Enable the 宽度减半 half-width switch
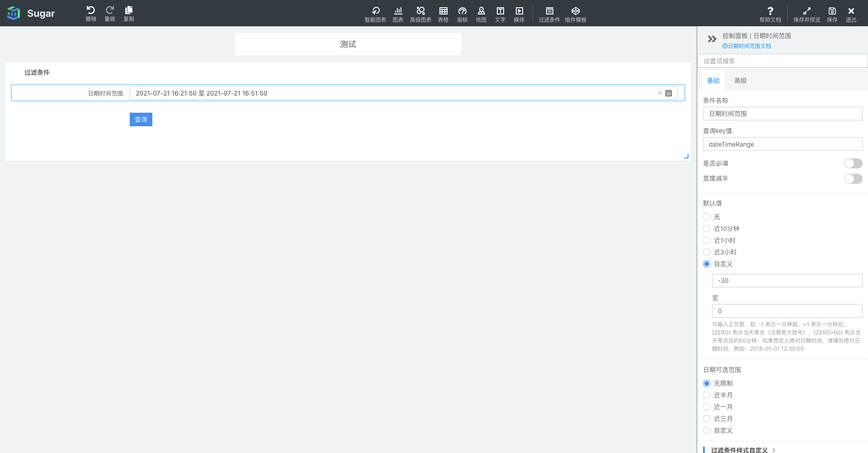The image size is (868, 453). click(853, 179)
